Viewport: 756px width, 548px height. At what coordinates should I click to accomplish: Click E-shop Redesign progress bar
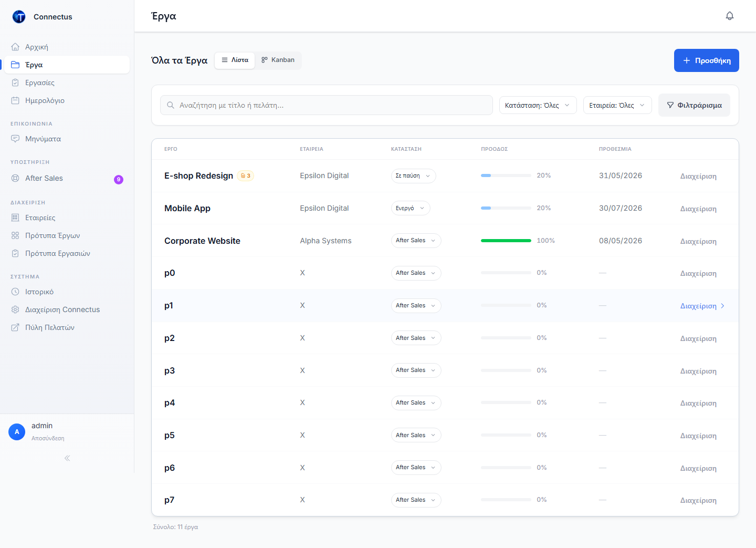click(x=506, y=175)
